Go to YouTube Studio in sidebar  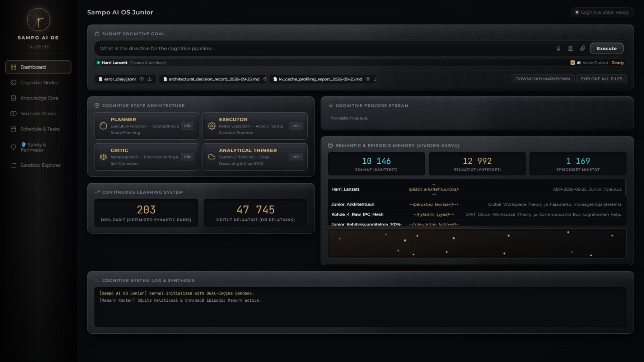point(38,113)
